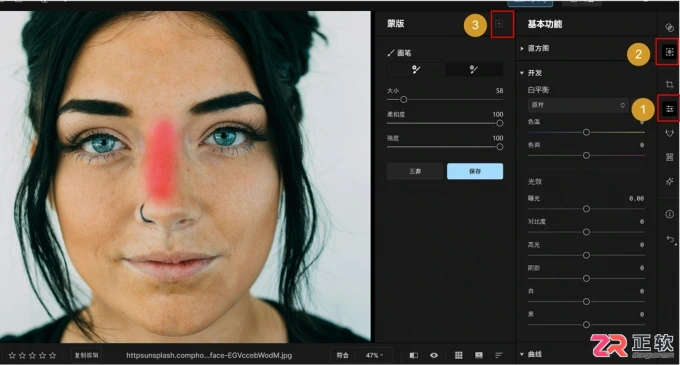The width and height of the screenshot is (680, 365).
Task: Click the brush size value 58
Action: pyautogui.click(x=499, y=91)
